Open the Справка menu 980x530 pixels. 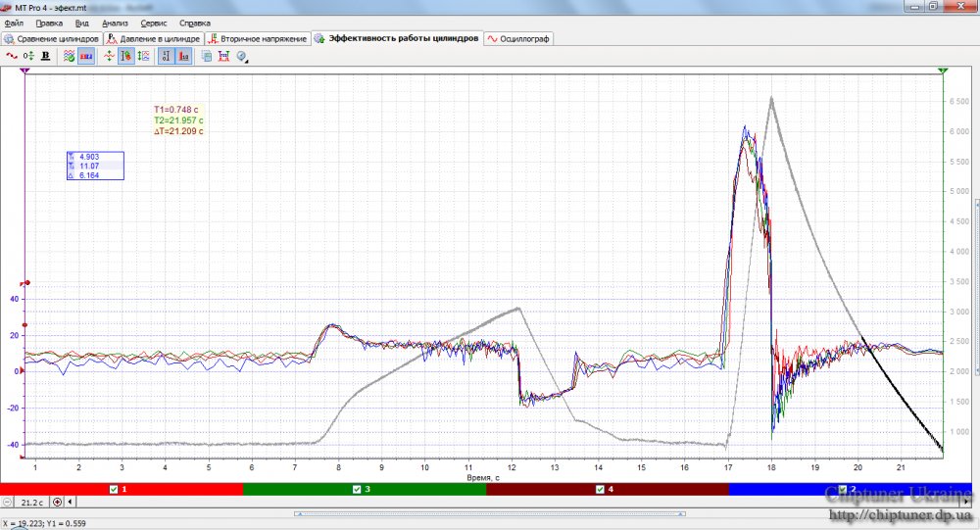(x=194, y=24)
